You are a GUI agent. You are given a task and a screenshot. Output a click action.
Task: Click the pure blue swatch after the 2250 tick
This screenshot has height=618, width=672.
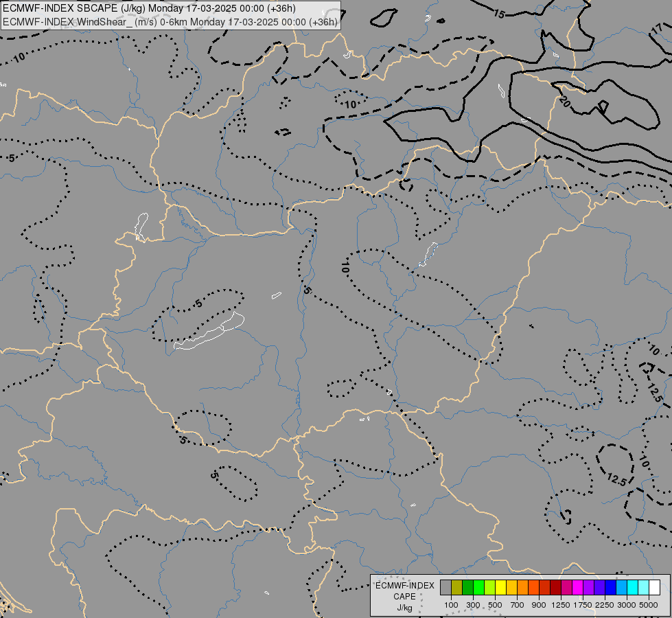tap(611, 588)
